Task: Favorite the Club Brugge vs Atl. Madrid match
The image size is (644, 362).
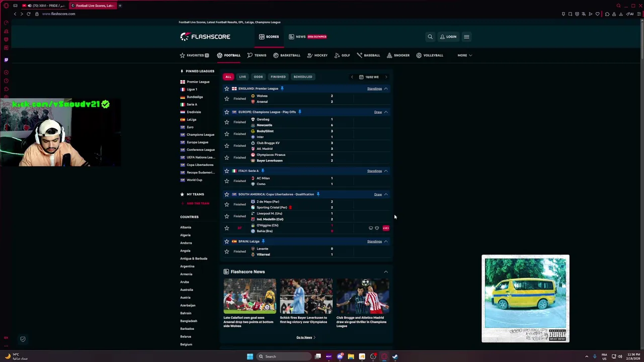Action: pos(226,146)
